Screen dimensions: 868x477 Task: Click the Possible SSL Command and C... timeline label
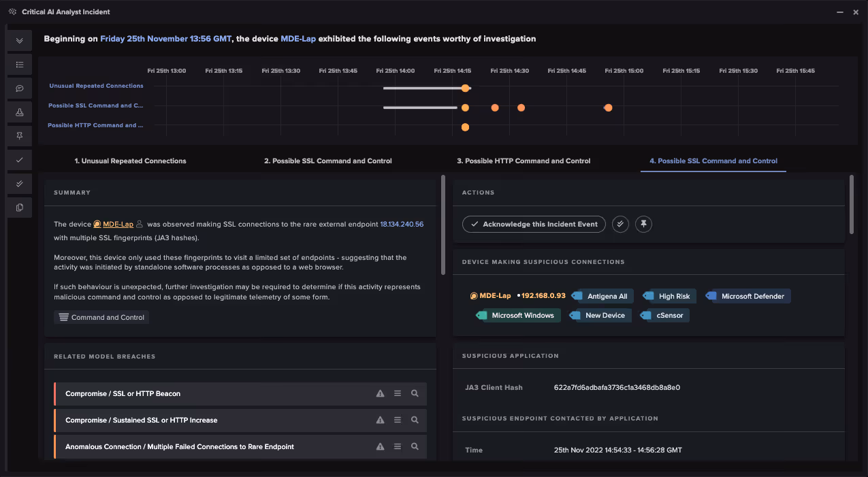click(96, 105)
